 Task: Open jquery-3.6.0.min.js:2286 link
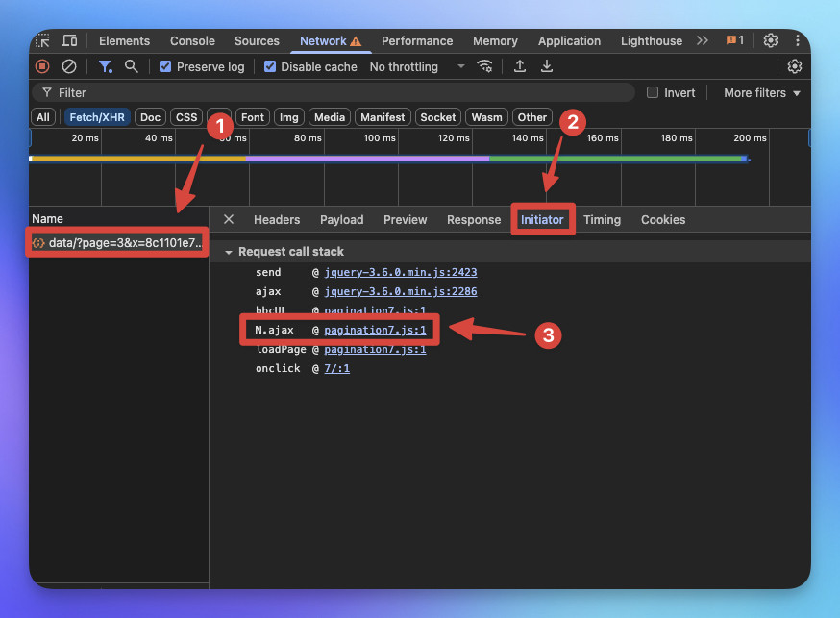coord(400,291)
